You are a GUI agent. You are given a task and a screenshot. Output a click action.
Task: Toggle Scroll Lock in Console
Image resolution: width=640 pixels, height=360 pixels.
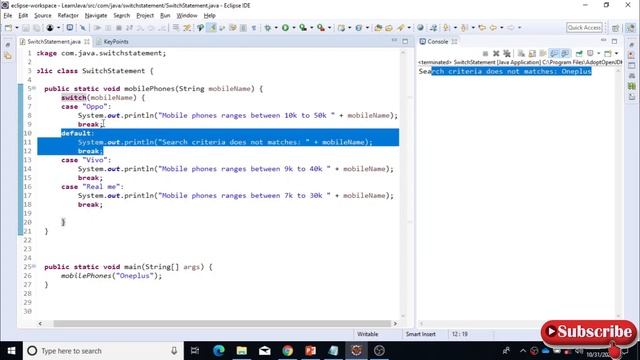(x=532, y=53)
